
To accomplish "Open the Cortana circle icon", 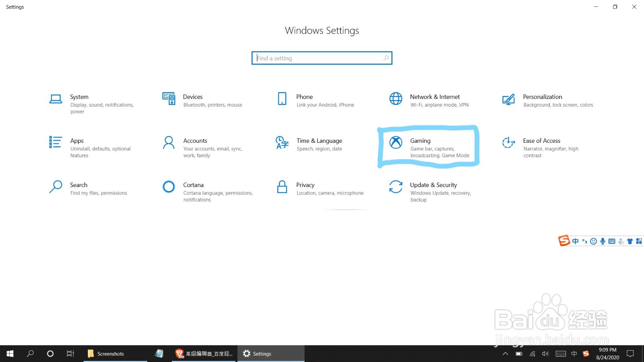I will pyautogui.click(x=169, y=187).
